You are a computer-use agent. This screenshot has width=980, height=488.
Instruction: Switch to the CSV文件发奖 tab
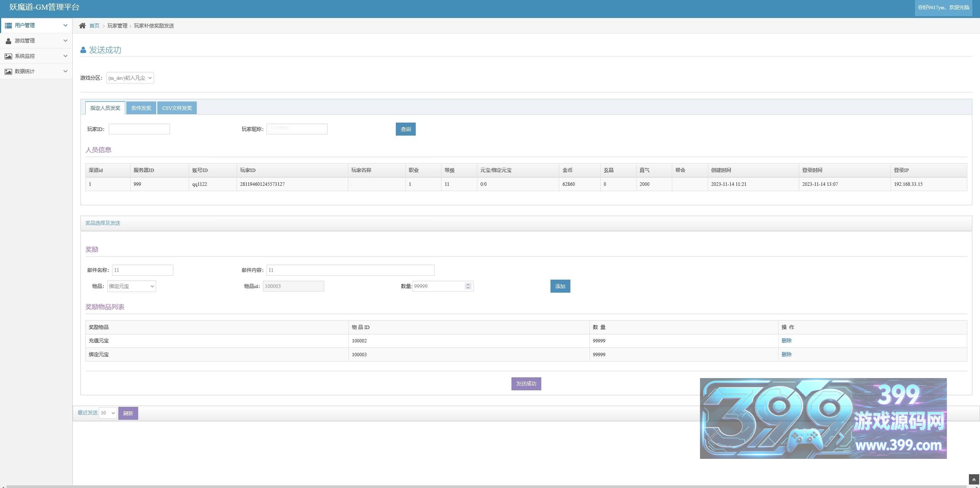[x=177, y=108]
